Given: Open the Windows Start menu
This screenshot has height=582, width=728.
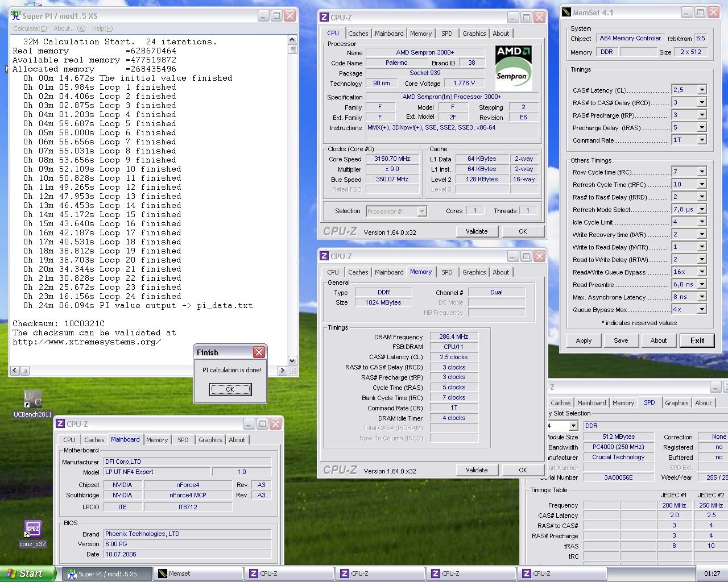Looking at the screenshot, I should (x=28, y=573).
